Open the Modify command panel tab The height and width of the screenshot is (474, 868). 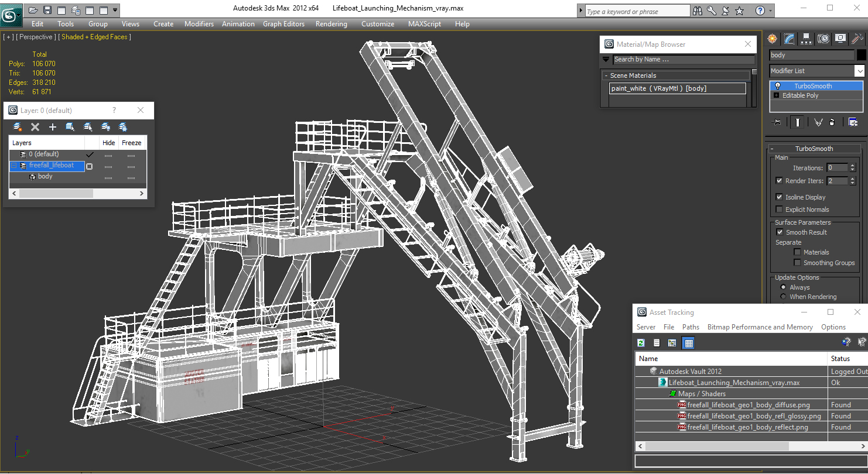[x=790, y=39]
